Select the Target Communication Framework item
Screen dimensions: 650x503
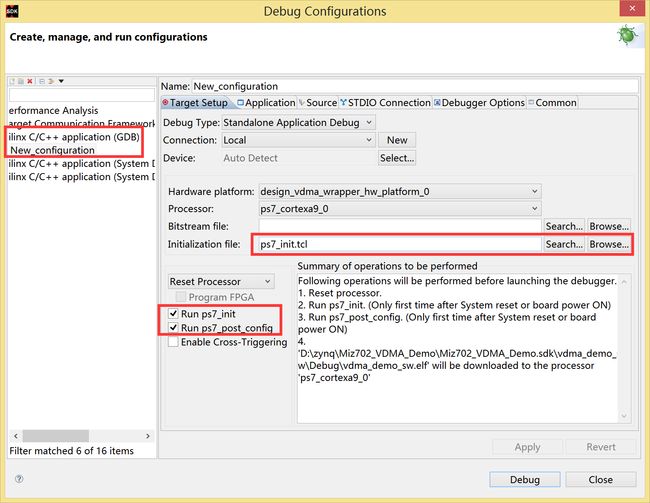[x=81, y=124]
